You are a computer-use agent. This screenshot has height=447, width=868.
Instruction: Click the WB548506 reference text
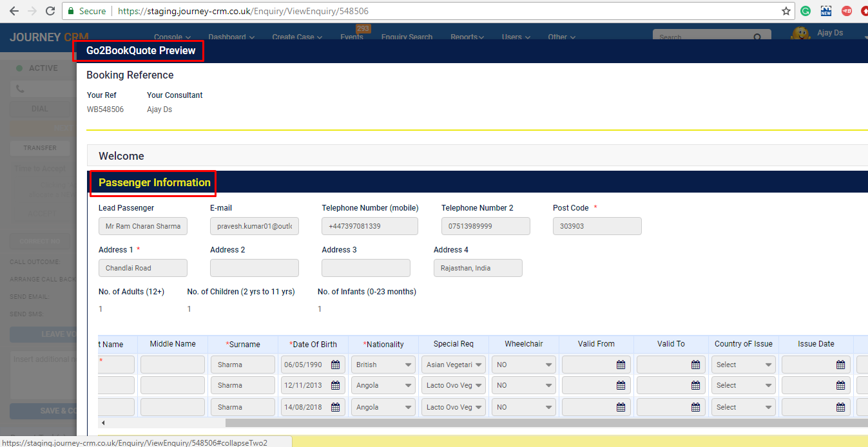(x=105, y=109)
